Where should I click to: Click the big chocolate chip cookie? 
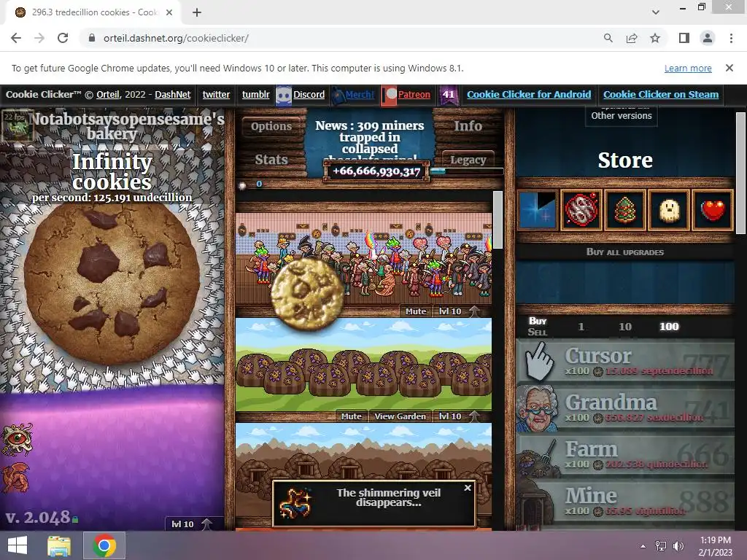(x=112, y=284)
